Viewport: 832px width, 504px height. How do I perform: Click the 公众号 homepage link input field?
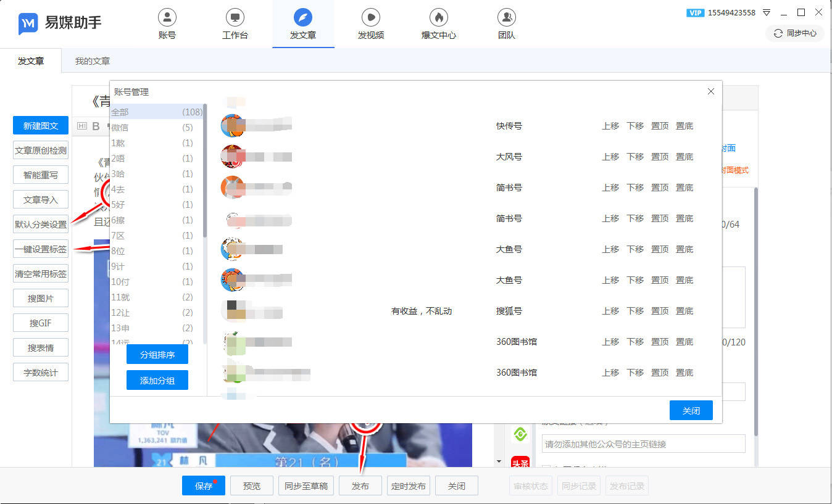coord(643,444)
